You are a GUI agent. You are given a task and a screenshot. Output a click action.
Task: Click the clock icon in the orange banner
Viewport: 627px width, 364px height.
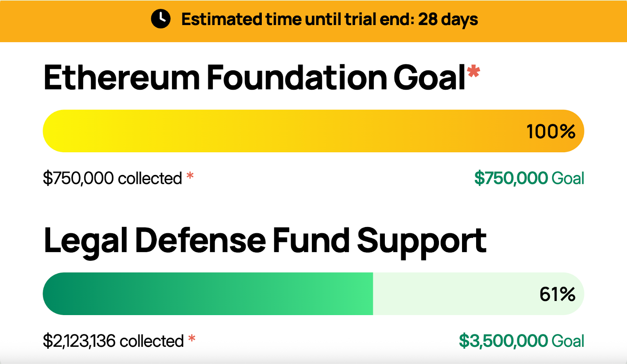pyautogui.click(x=161, y=19)
